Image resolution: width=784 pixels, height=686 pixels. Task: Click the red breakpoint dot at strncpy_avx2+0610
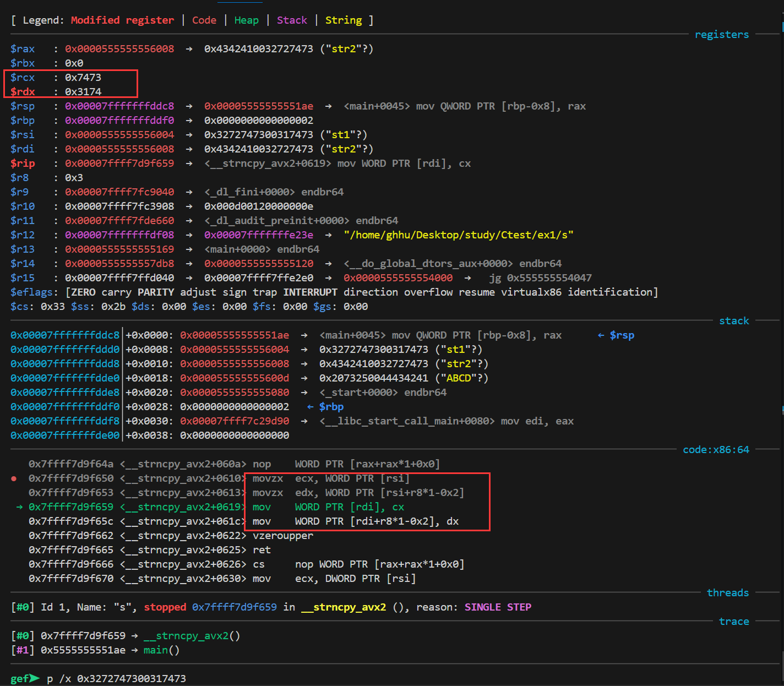14,478
